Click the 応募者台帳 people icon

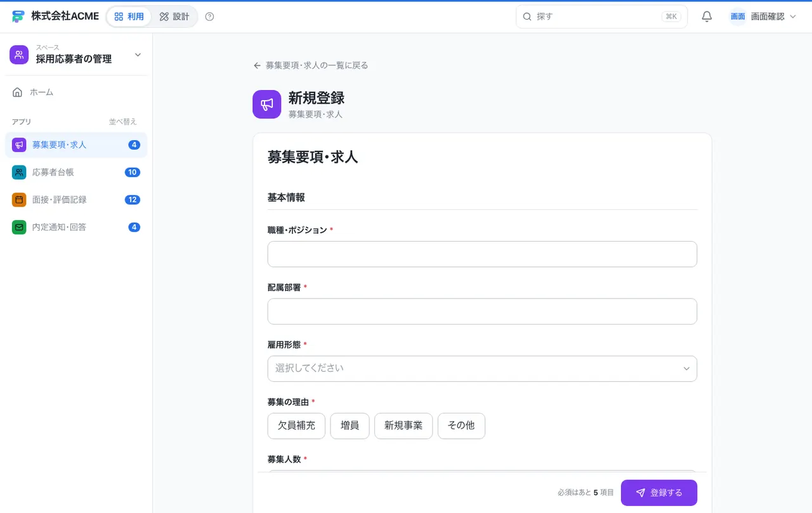[19, 172]
